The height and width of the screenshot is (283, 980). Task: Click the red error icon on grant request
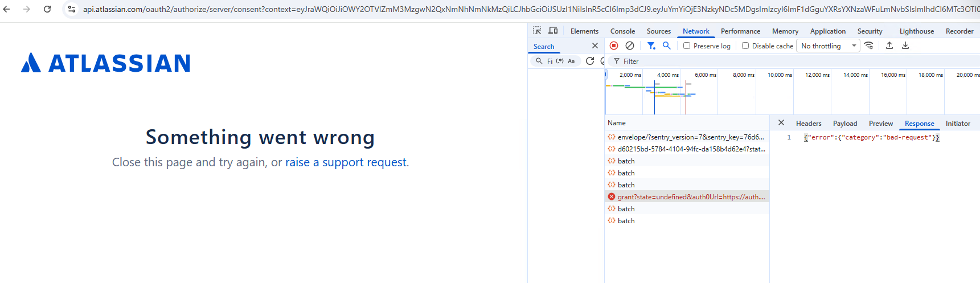coord(612,196)
